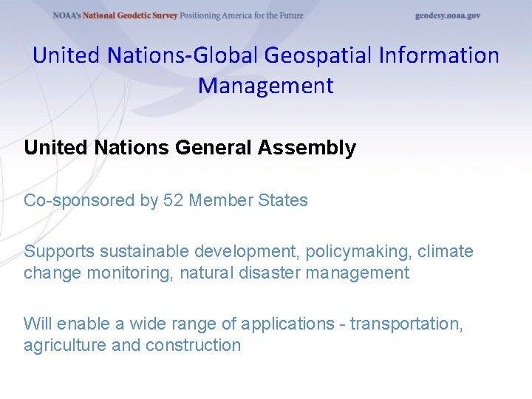Click the 'United Nations General Assembly' heading
This screenshot has width=532, height=399.
point(190,148)
